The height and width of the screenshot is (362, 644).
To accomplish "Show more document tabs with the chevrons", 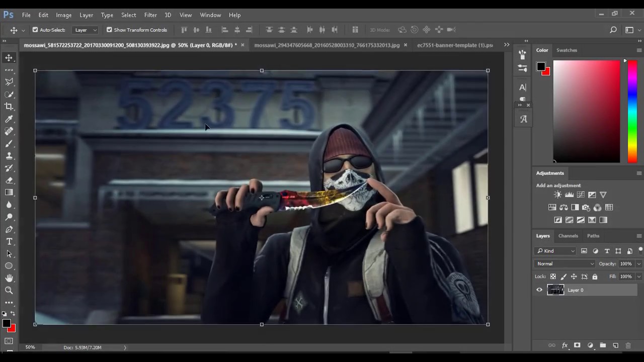I will (x=507, y=45).
